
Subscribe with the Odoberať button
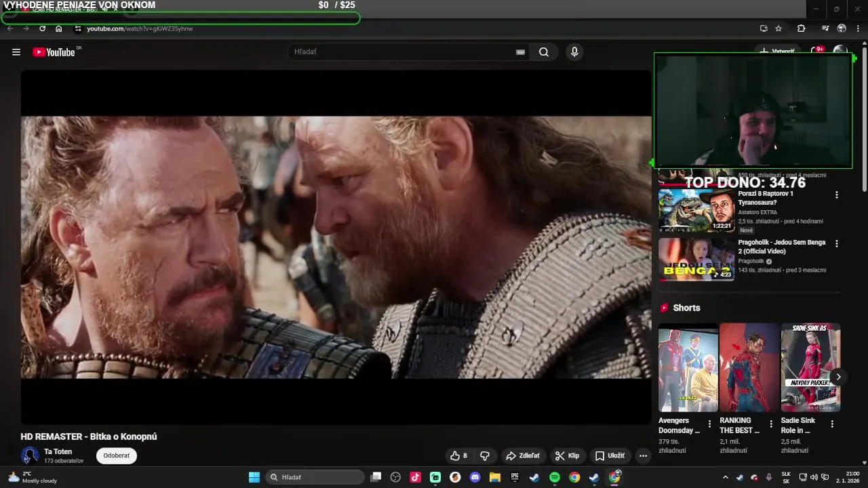click(x=116, y=455)
